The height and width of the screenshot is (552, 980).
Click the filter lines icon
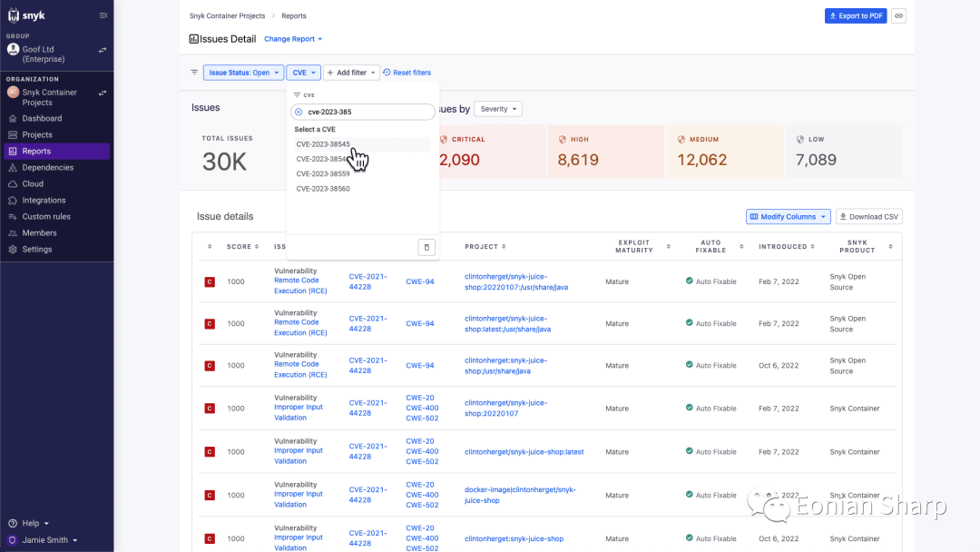click(194, 73)
